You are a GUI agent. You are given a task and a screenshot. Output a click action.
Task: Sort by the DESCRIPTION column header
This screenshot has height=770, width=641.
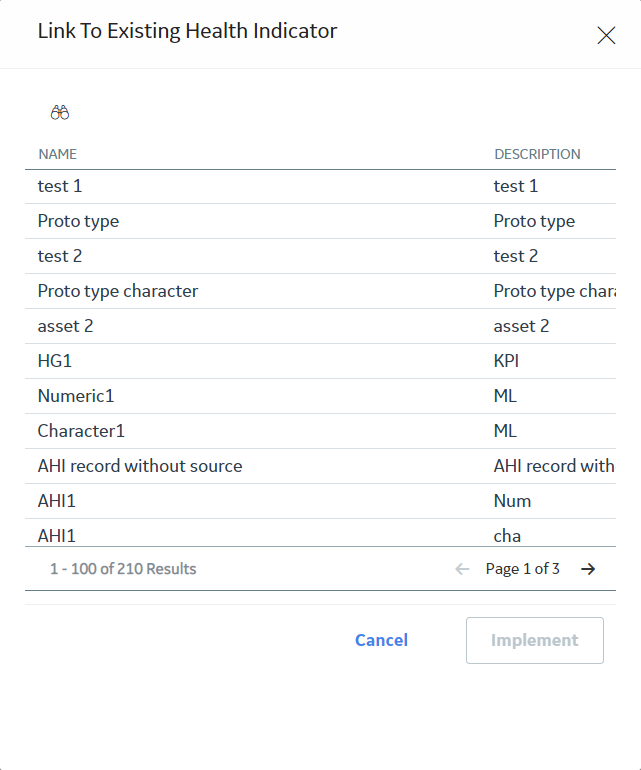(x=537, y=154)
